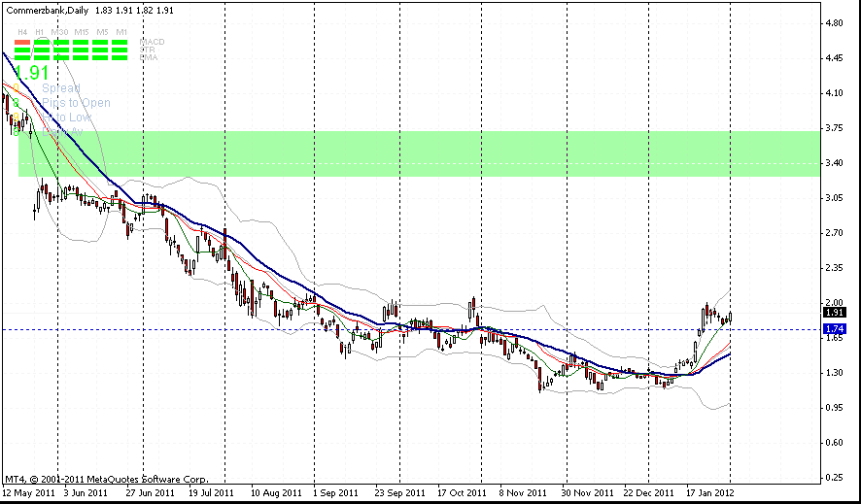
Task: Click the 27 Jun 2011 date label
Action: tap(150, 492)
